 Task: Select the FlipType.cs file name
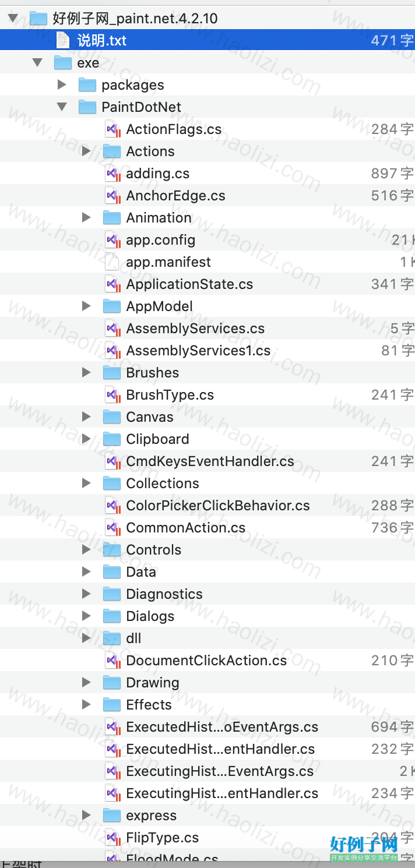click(x=162, y=838)
